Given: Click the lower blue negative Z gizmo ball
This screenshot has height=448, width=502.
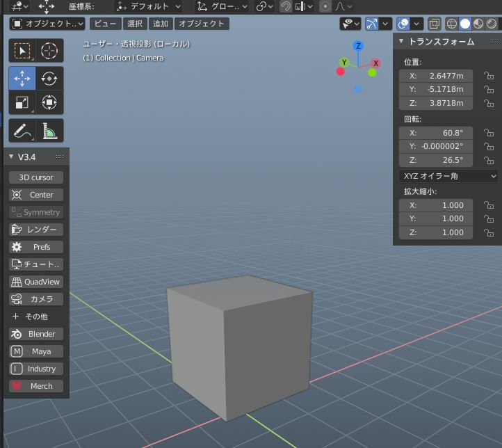Looking at the screenshot, I should [358, 89].
